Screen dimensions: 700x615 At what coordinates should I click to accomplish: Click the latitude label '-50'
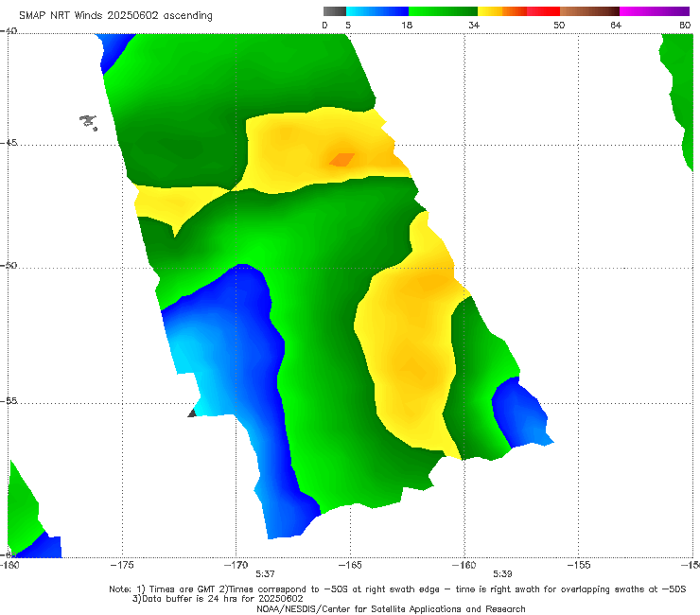(9, 265)
